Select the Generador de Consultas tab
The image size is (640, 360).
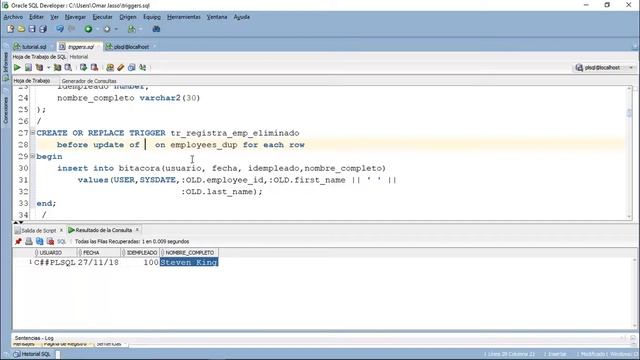(89, 81)
